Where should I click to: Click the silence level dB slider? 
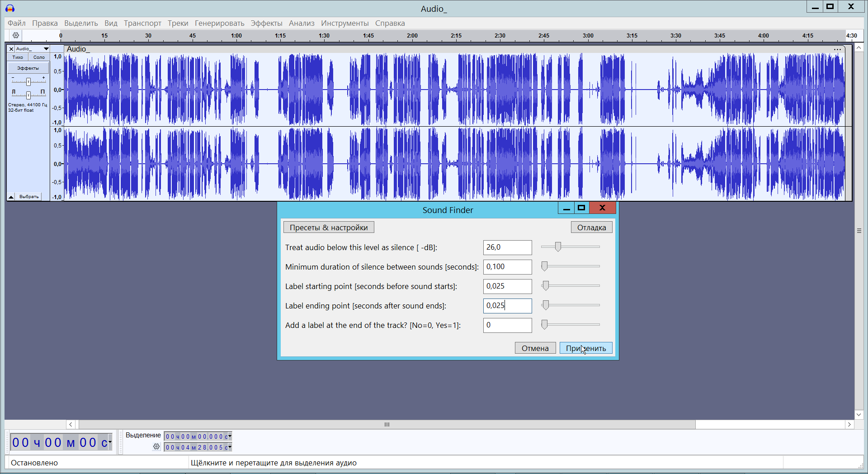[558, 247]
